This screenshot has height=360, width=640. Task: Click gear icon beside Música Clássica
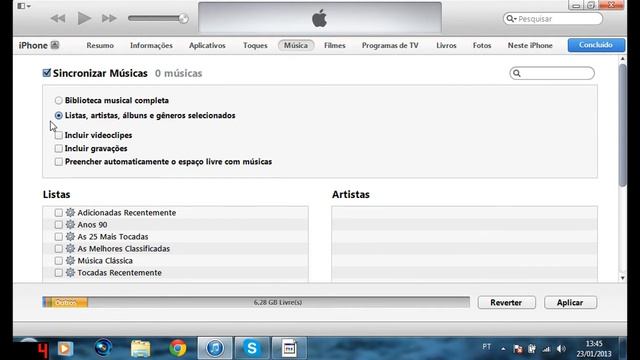(x=70, y=260)
